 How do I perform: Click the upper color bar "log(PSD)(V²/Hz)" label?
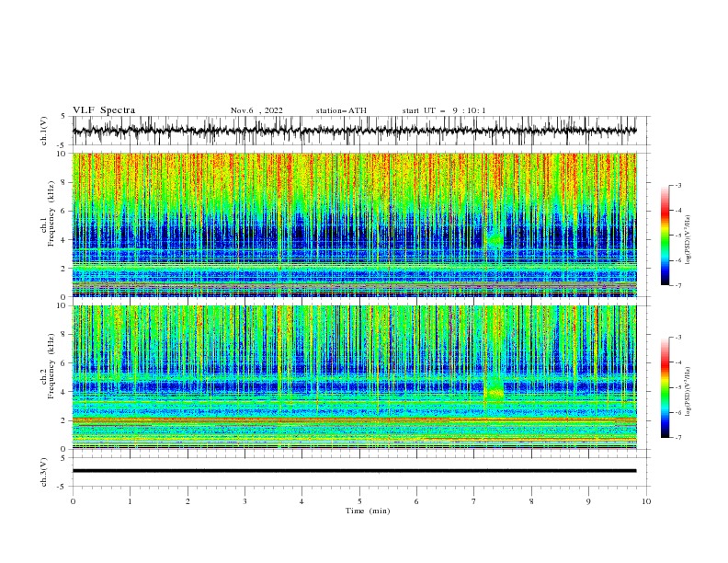(688, 240)
